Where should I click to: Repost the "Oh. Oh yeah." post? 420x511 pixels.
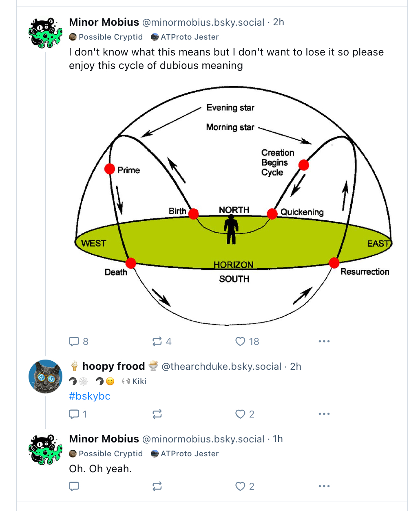(157, 486)
